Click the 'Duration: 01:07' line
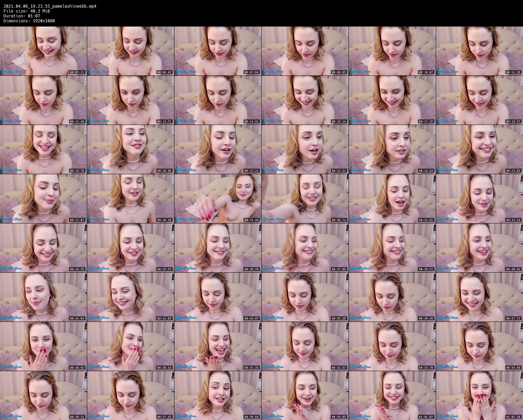Screen dimensions: 523x420 (x=22, y=16)
